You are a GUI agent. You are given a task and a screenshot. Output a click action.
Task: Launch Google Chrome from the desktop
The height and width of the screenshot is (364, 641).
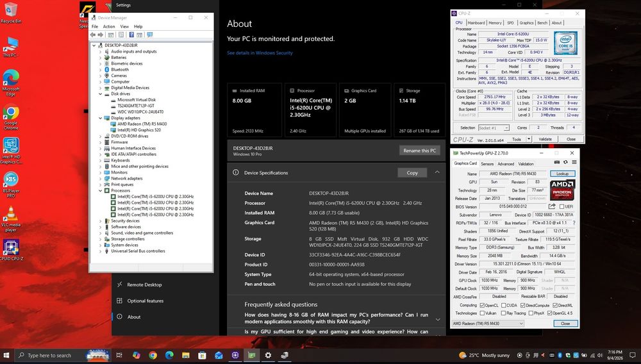click(x=11, y=116)
